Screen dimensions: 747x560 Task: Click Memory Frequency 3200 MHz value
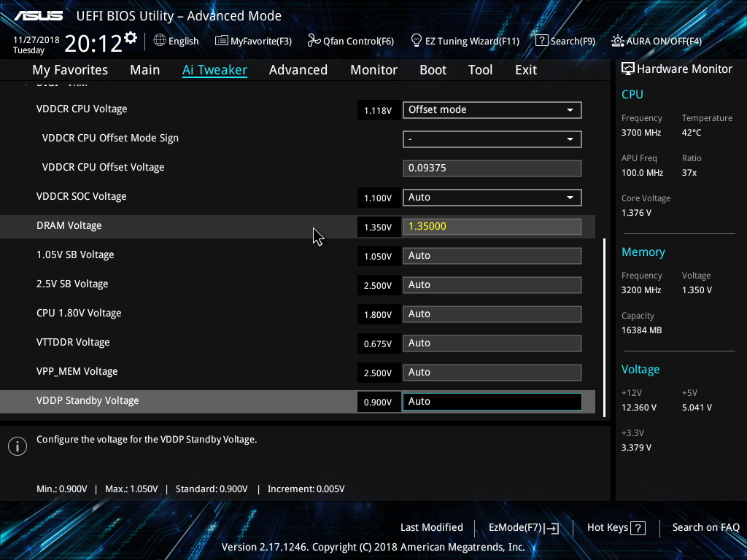click(641, 290)
